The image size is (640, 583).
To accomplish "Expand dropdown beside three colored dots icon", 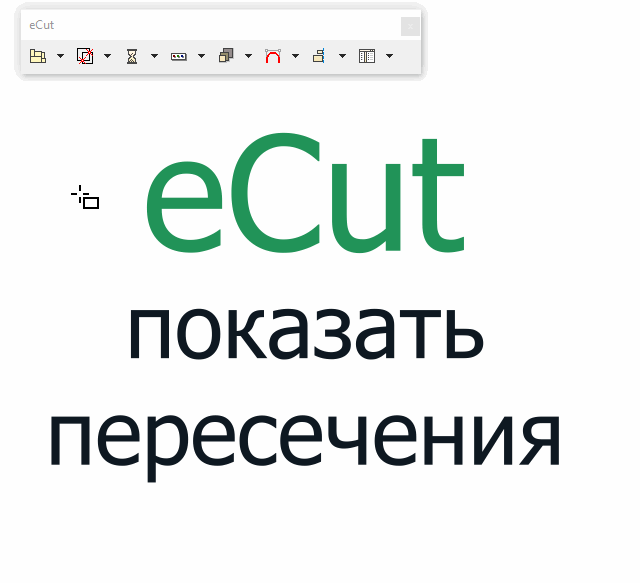I will pyautogui.click(x=201, y=56).
